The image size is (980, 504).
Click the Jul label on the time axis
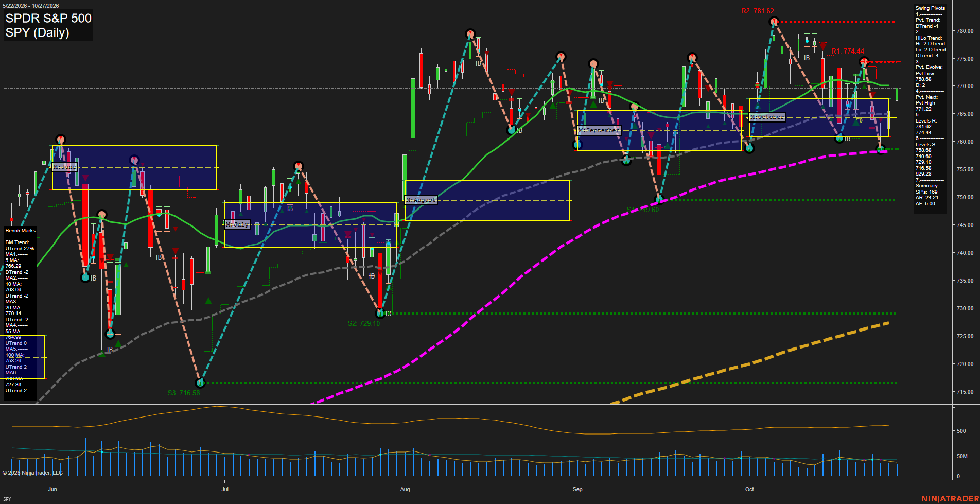(x=225, y=489)
